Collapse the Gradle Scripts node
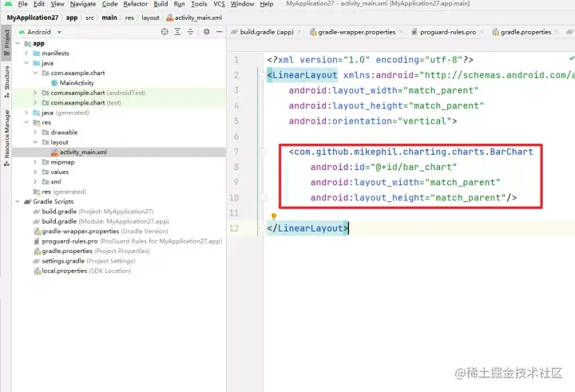 tap(18, 202)
